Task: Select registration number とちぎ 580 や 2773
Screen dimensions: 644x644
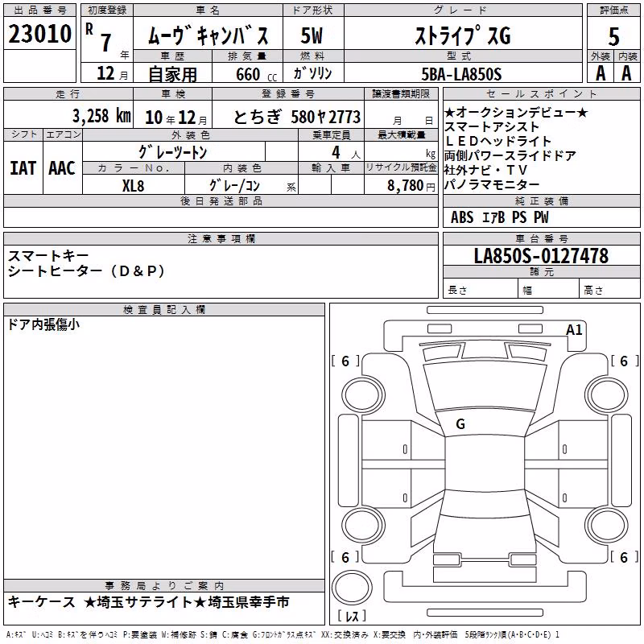Action: coord(297,117)
